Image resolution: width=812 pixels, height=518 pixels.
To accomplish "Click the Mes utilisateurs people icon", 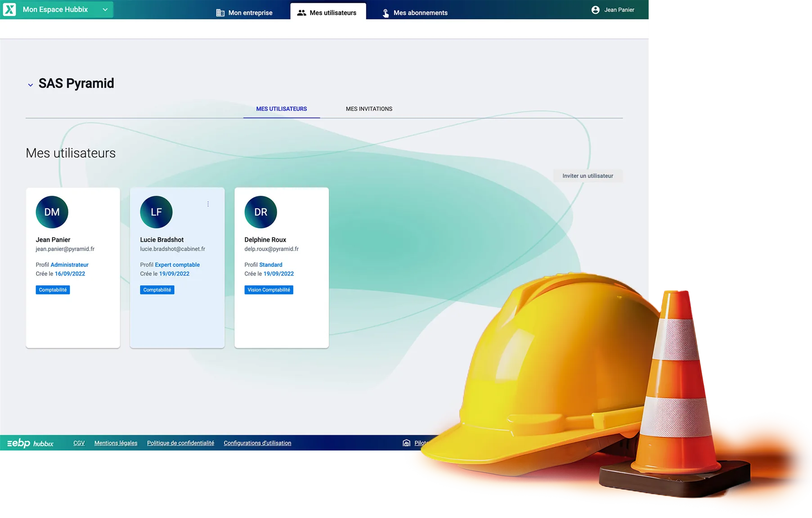I will click(301, 13).
